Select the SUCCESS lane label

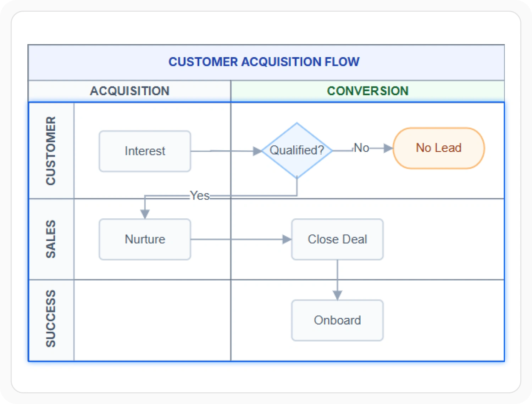tap(51, 319)
